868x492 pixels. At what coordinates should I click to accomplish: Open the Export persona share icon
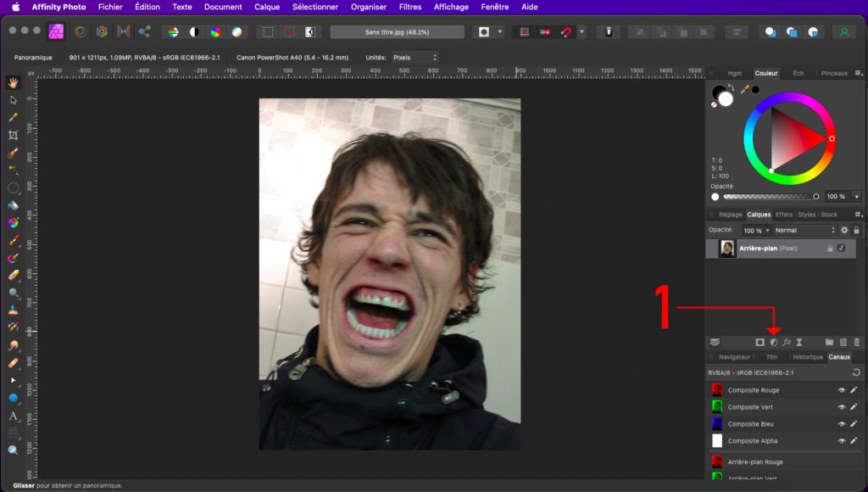(x=144, y=31)
